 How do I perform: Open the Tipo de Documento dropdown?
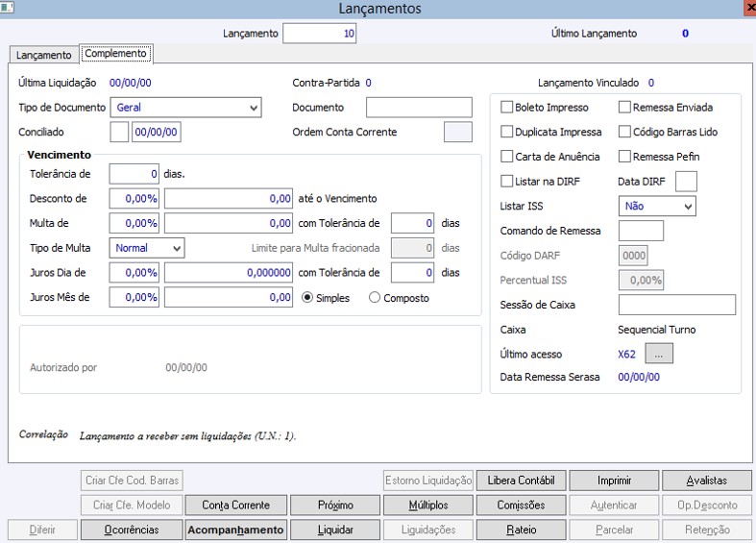[x=185, y=108]
